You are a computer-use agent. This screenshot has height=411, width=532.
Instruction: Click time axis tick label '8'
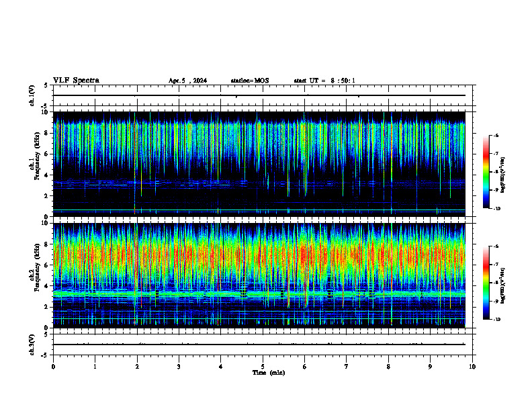(x=388, y=367)
